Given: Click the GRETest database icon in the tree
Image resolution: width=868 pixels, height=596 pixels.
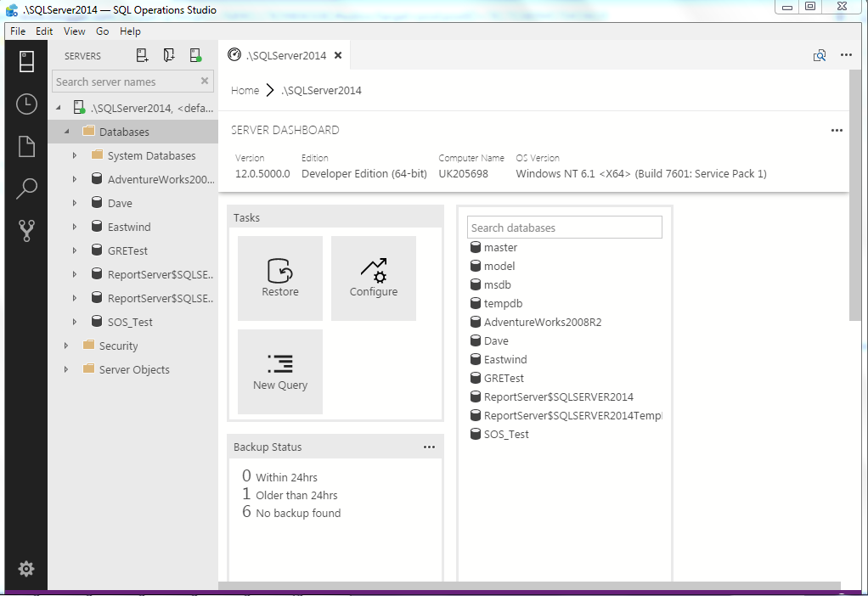Looking at the screenshot, I should 96,250.
